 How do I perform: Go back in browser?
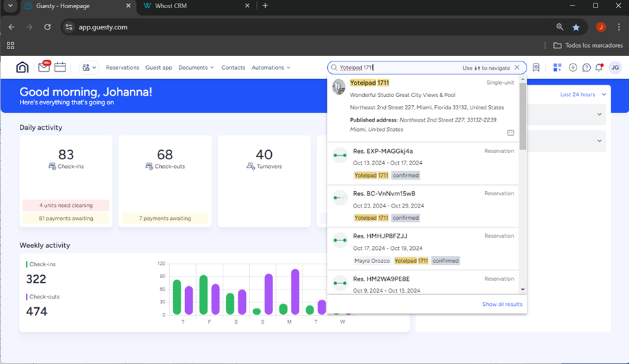[x=12, y=27]
